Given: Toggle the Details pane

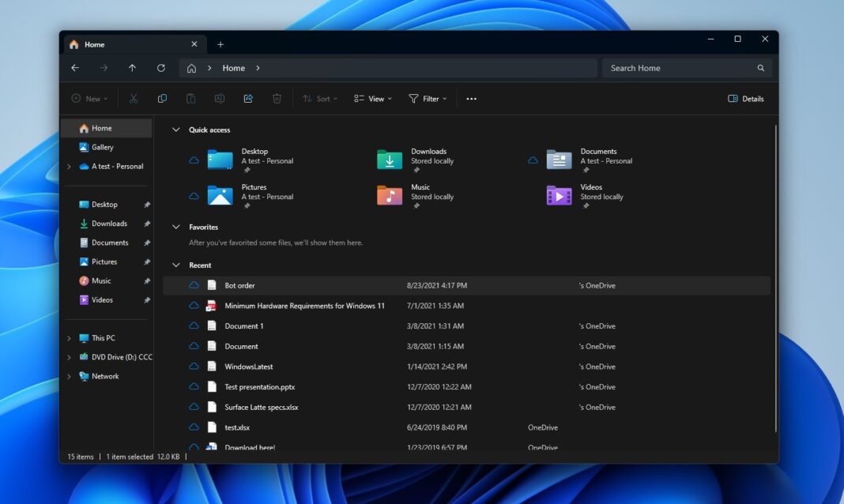Looking at the screenshot, I should [745, 99].
